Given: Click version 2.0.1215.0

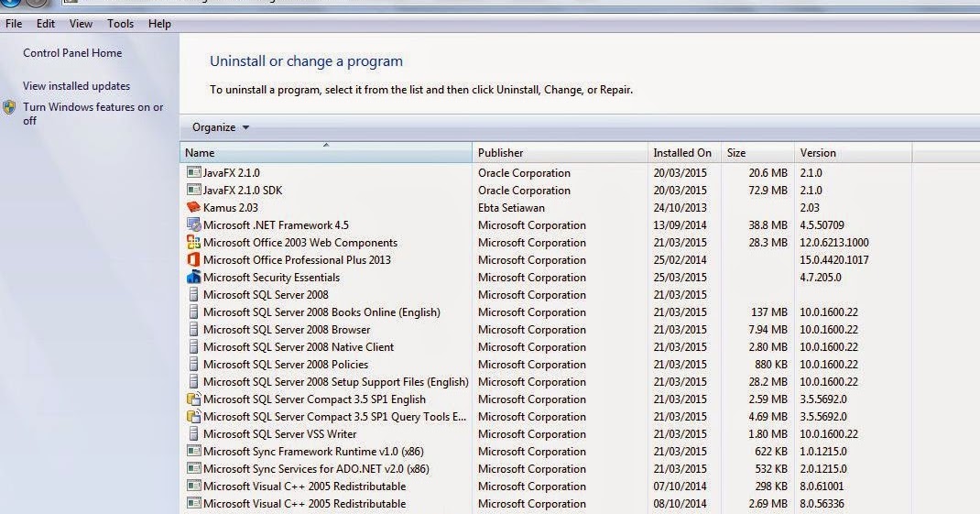Looking at the screenshot, I should click(x=823, y=468).
